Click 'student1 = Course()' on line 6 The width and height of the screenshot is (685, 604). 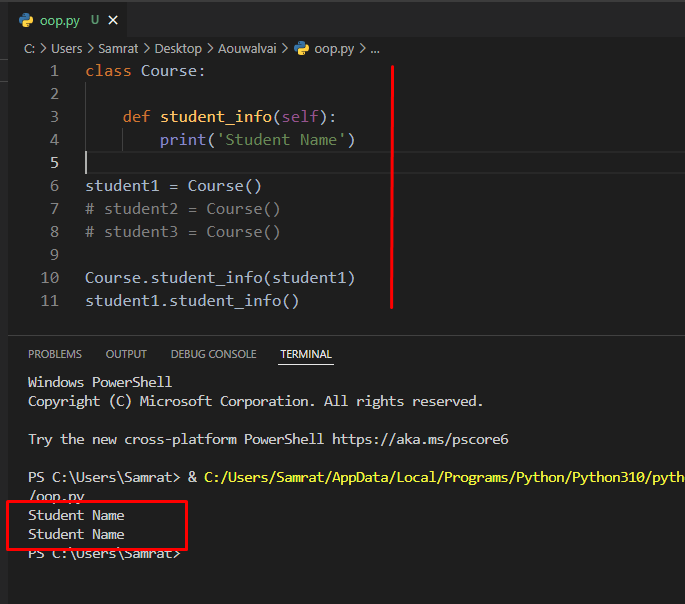point(173,186)
